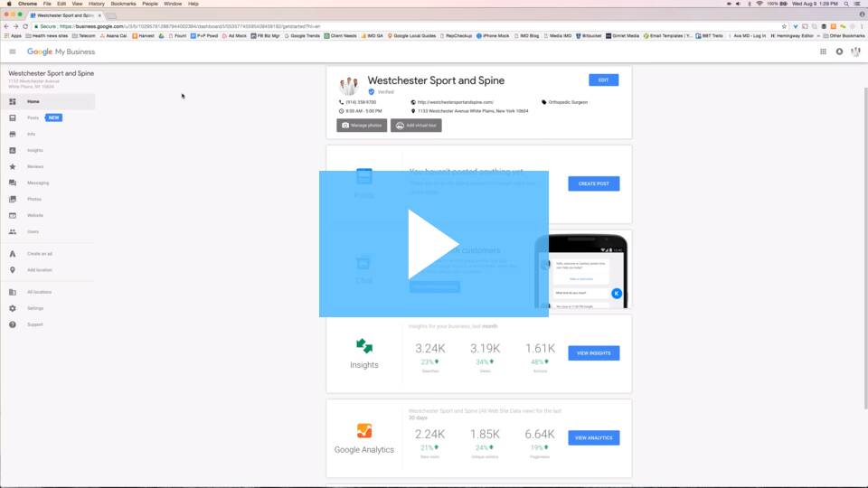Reload the page with refresh icon
The width and height of the screenshot is (868, 488).
pyautogui.click(x=25, y=26)
